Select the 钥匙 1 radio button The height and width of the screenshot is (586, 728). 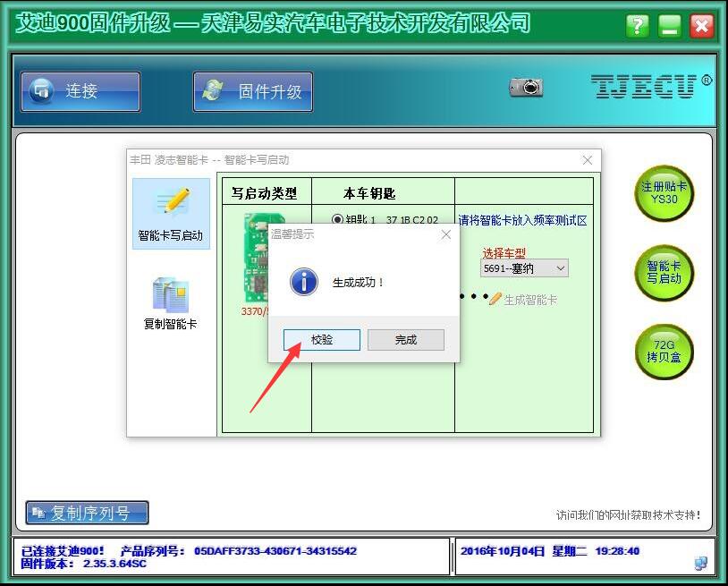pos(337,219)
